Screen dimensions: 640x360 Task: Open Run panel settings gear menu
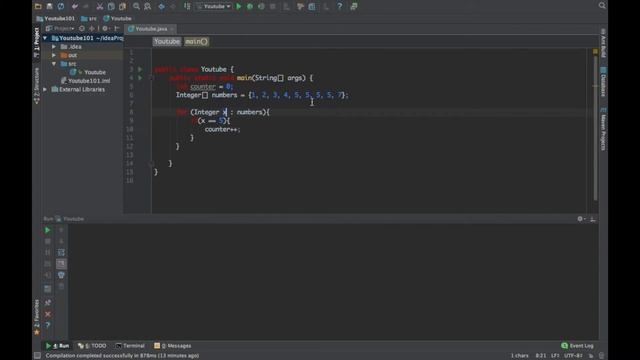pyautogui.click(x=581, y=219)
